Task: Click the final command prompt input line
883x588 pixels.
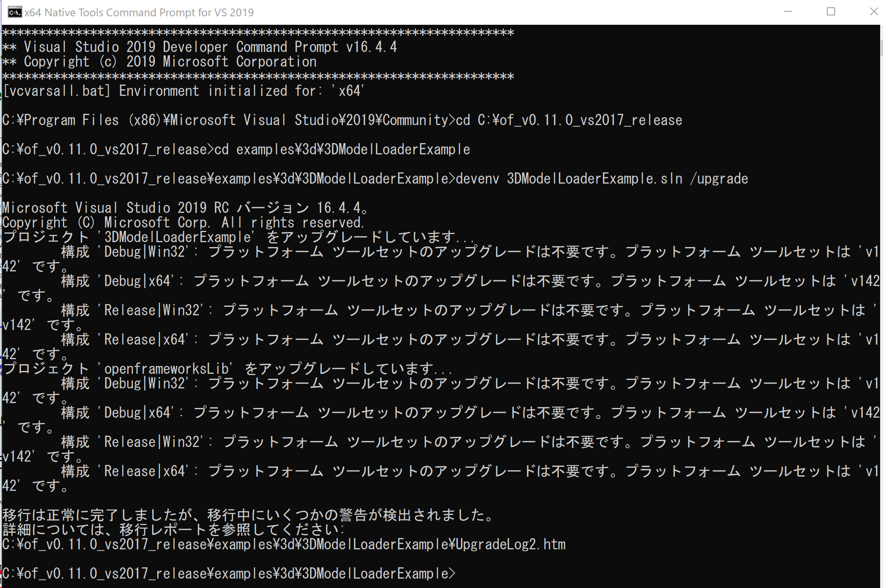Action: point(229,574)
